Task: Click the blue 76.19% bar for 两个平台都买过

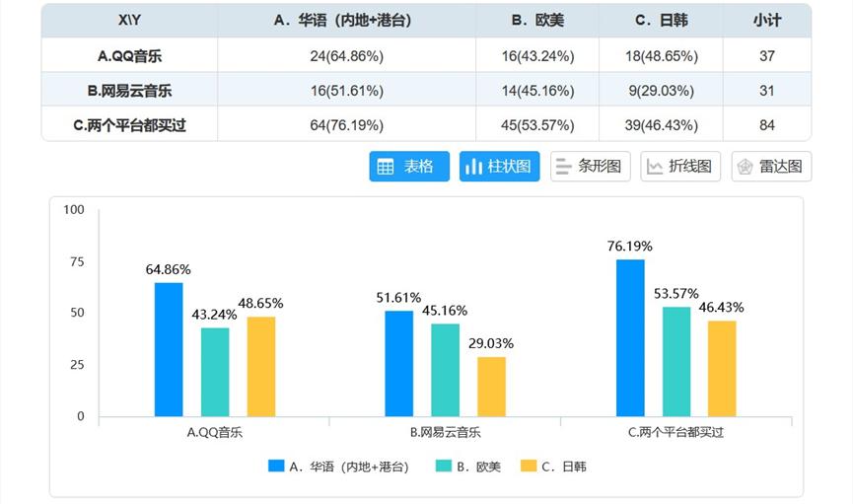Action: click(630, 338)
